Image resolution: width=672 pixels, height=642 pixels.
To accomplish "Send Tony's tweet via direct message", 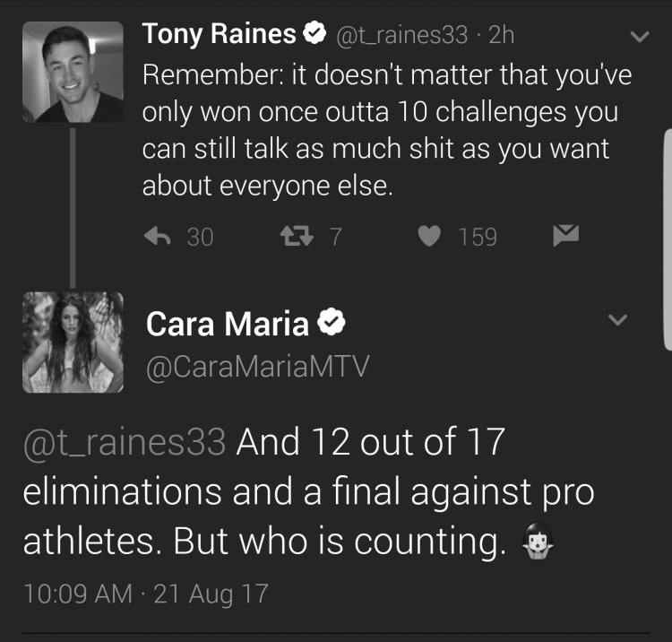I will pyautogui.click(x=565, y=235).
